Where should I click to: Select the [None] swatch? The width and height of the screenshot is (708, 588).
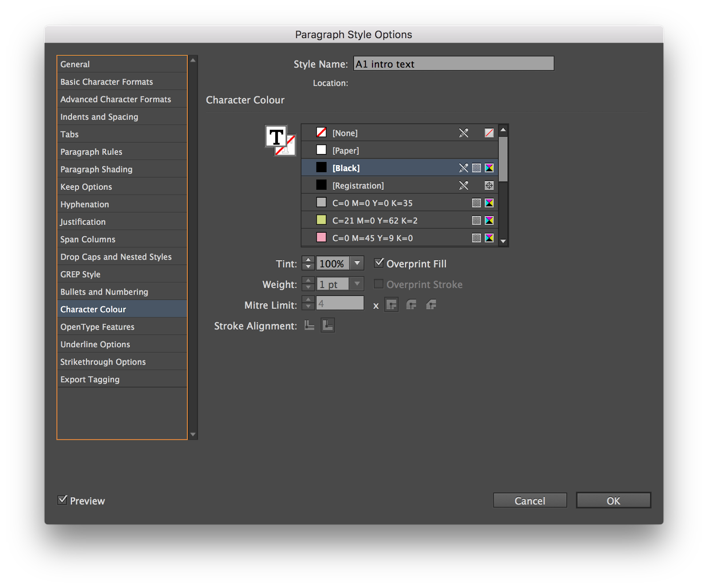tap(400, 133)
